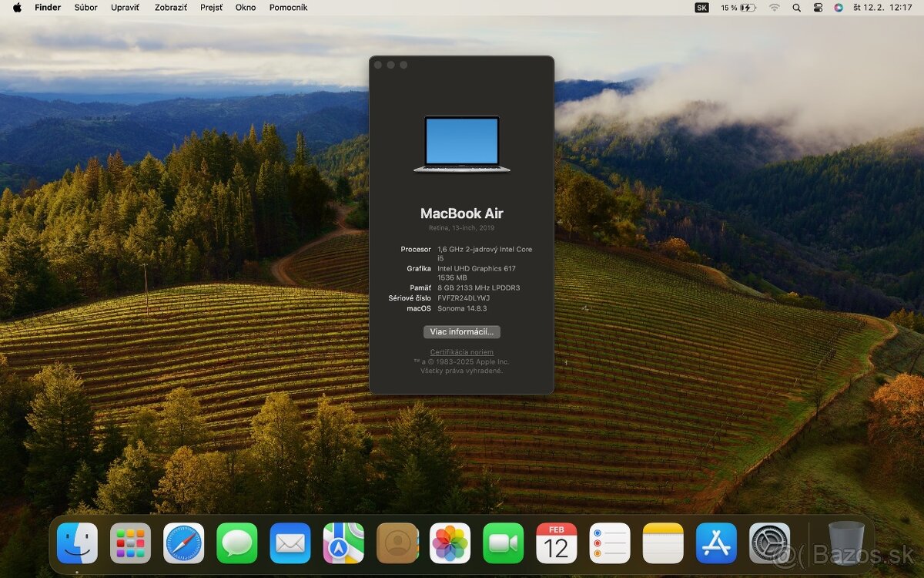Open the Maps app

pyautogui.click(x=343, y=543)
